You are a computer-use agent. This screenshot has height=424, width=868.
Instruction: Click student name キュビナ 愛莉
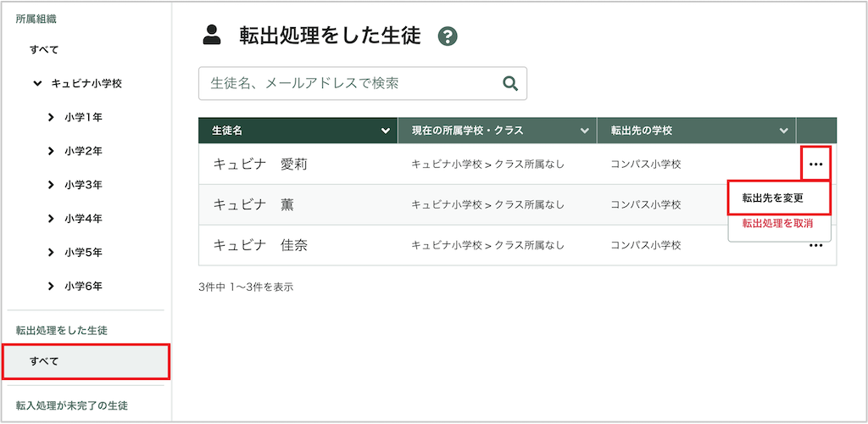(x=260, y=164)
